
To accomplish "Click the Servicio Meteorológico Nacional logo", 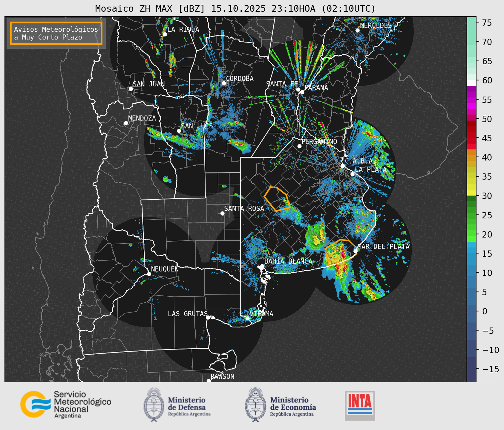I will (x=65, y=404).
